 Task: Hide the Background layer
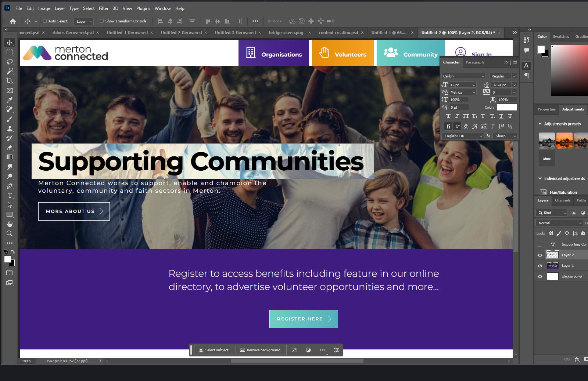[x=539, y=276]
